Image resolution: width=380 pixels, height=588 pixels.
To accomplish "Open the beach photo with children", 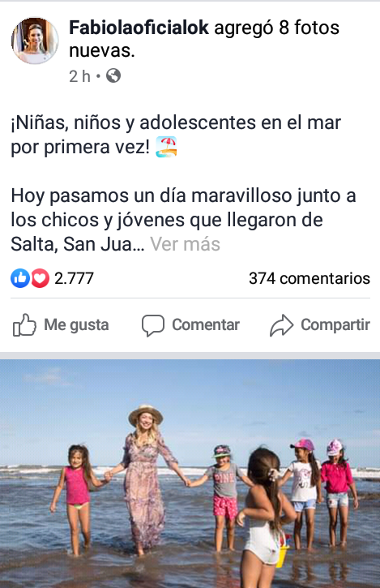I will [190, 474].
